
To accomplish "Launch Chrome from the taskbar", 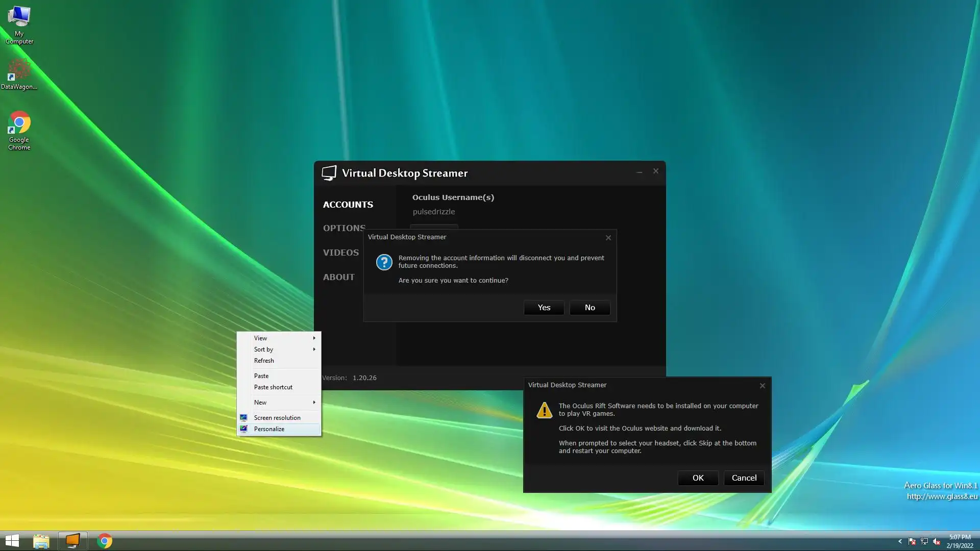I will [x=105, y=541].
